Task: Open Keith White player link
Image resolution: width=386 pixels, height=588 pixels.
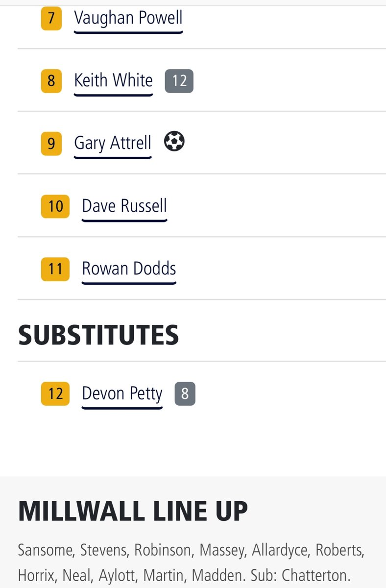Action: tap(113, 80)
